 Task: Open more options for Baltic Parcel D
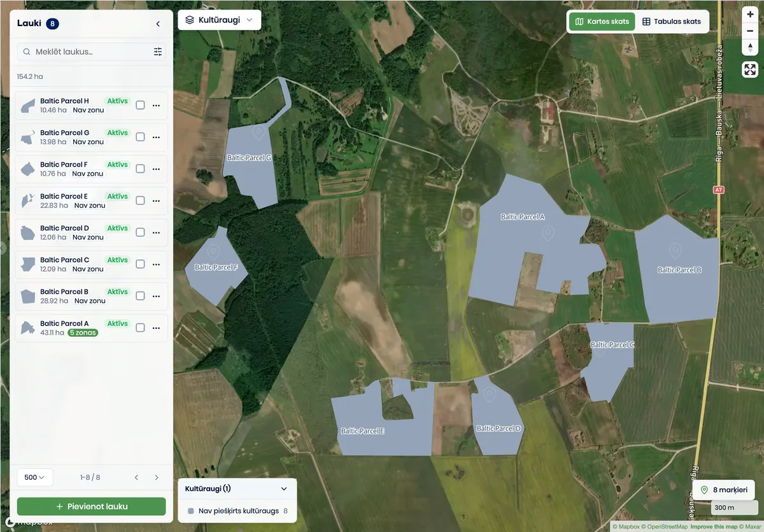coord(156,233)
